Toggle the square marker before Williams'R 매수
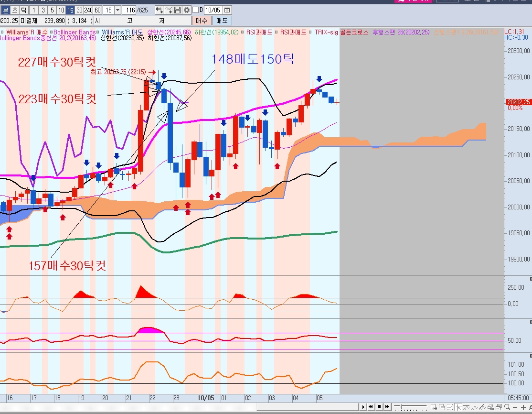Screen dimensions: 532x414 [2, 32]
